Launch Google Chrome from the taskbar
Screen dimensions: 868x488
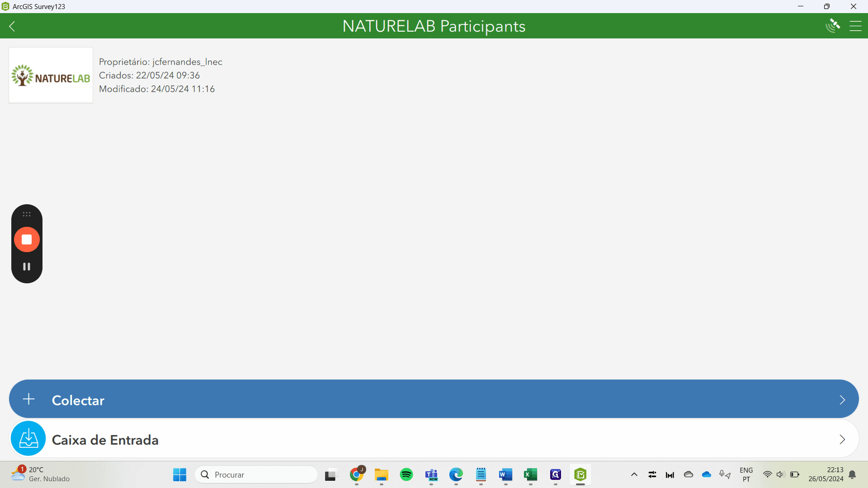(x=357, y=475)
